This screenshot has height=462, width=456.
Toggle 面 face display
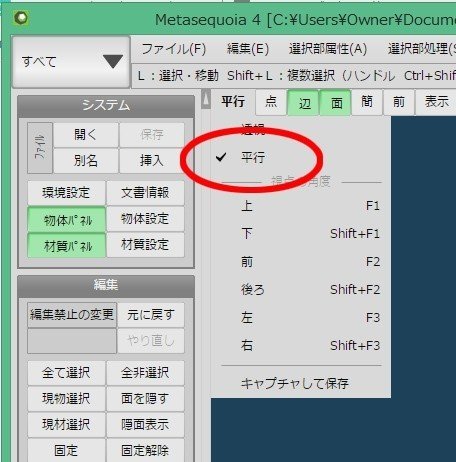(336, 103)
